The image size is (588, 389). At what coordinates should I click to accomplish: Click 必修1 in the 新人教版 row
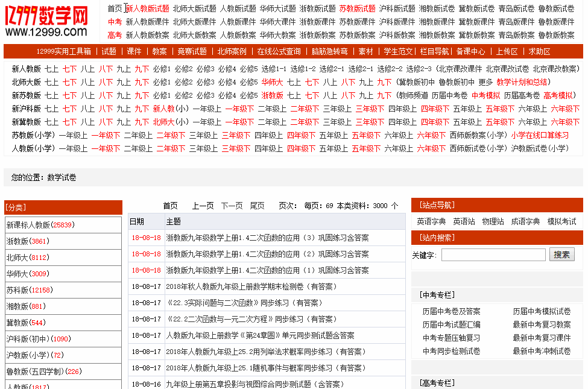point(162,69)
